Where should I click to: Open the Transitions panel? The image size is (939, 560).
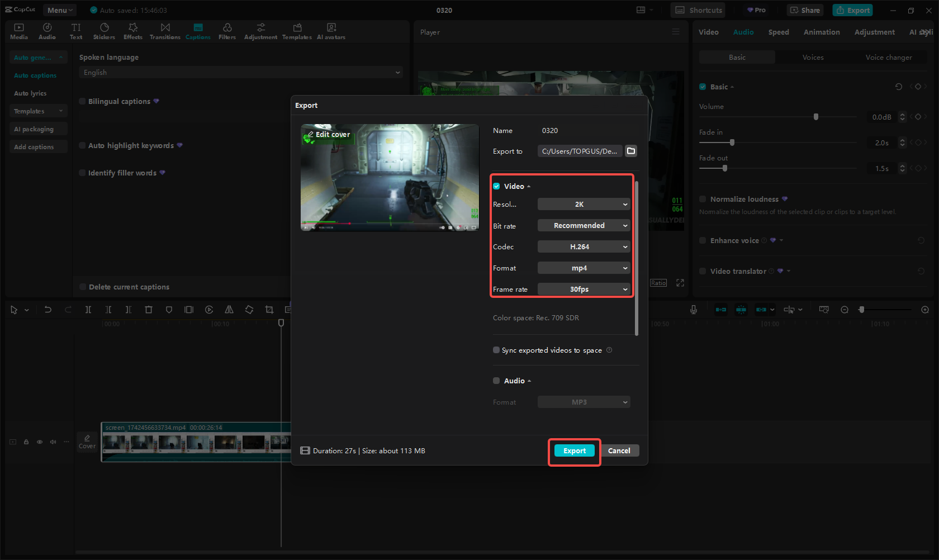pos(165,31)
